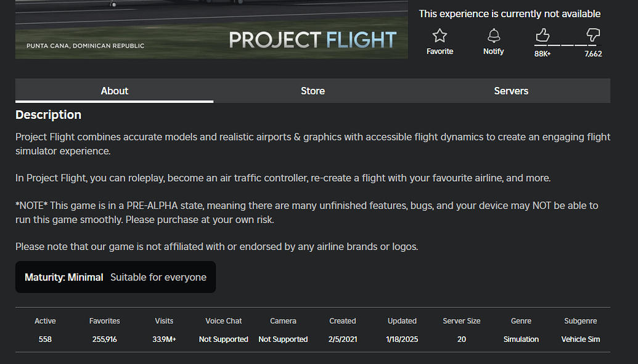Click the Notify label under the bell
Image resolution: width=638 pixels, height=364 pixels.
493,52
